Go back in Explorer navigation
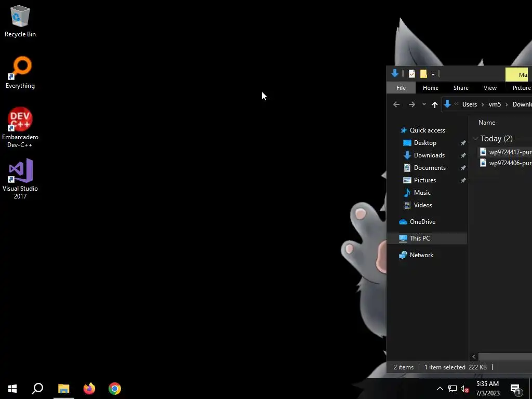Screen dimensions: 532x399 point(396,104)
